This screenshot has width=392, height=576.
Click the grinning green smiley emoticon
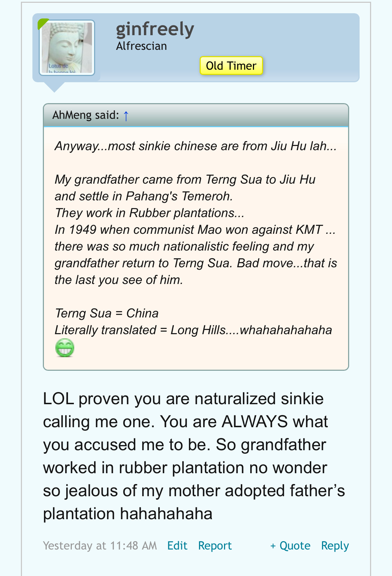point(65,348)
